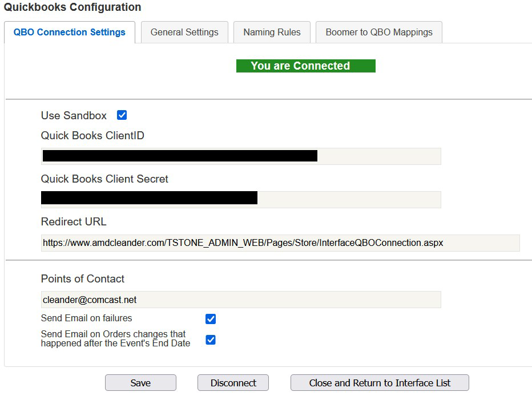
Task: Click the Disconnect button
Action: 233,383
